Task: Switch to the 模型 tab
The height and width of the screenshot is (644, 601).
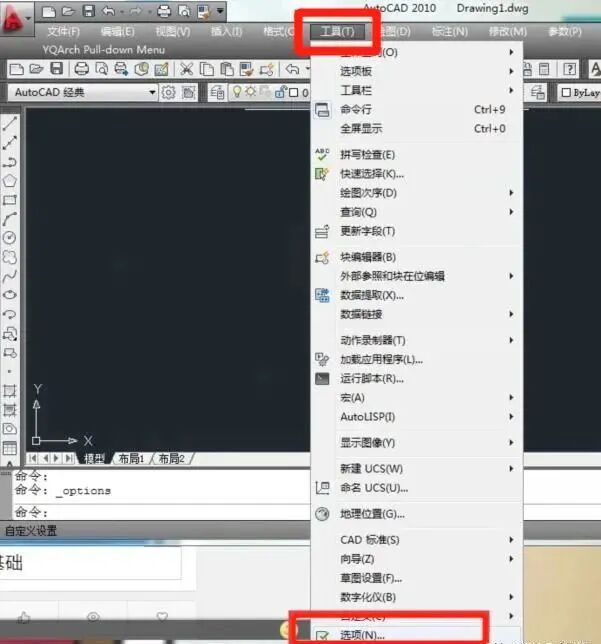Action: [94, 458]
